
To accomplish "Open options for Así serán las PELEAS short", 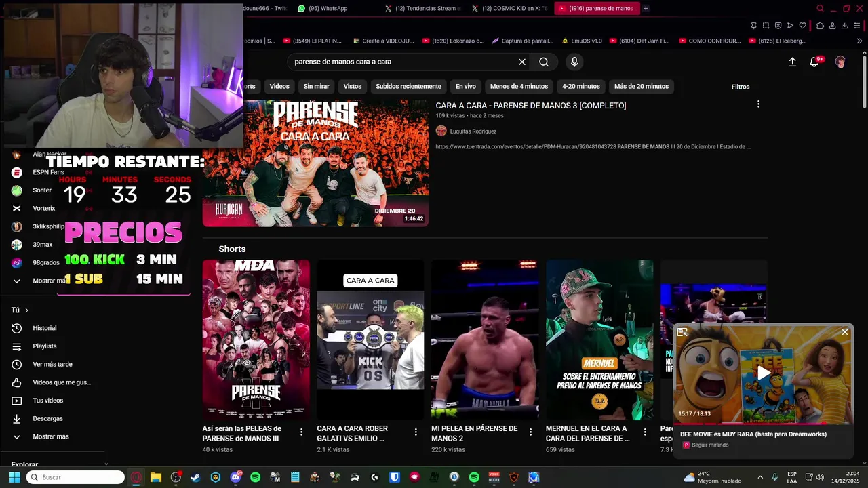I will click(302, 432).
